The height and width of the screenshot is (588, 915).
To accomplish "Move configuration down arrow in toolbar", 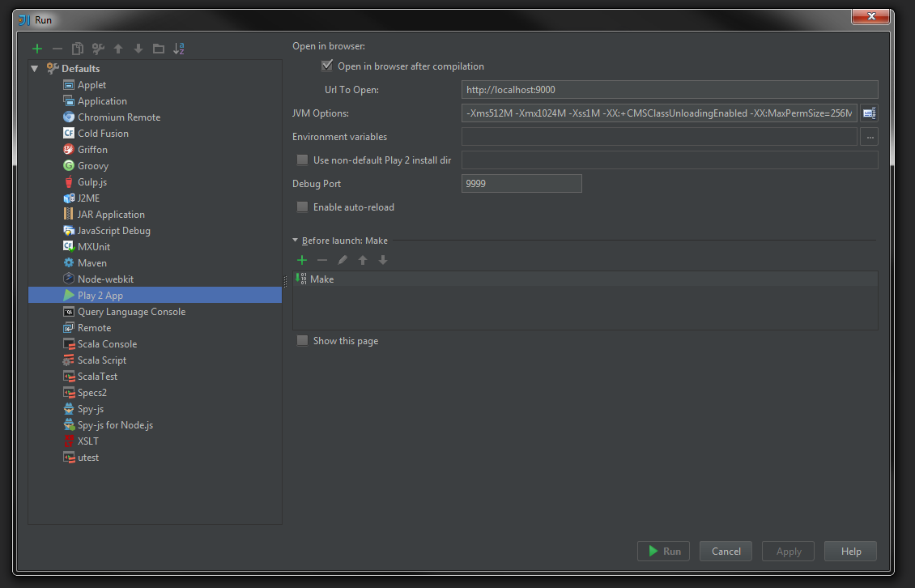I will coord(138,49).
